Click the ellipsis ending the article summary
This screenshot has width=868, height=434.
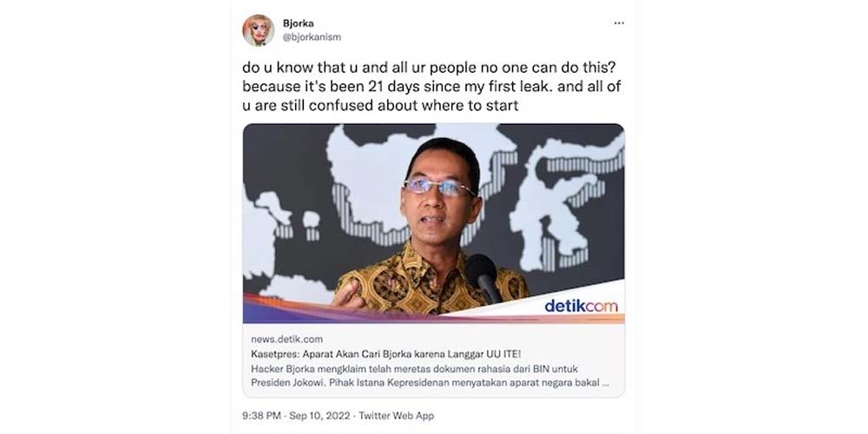tap(606, 383)
